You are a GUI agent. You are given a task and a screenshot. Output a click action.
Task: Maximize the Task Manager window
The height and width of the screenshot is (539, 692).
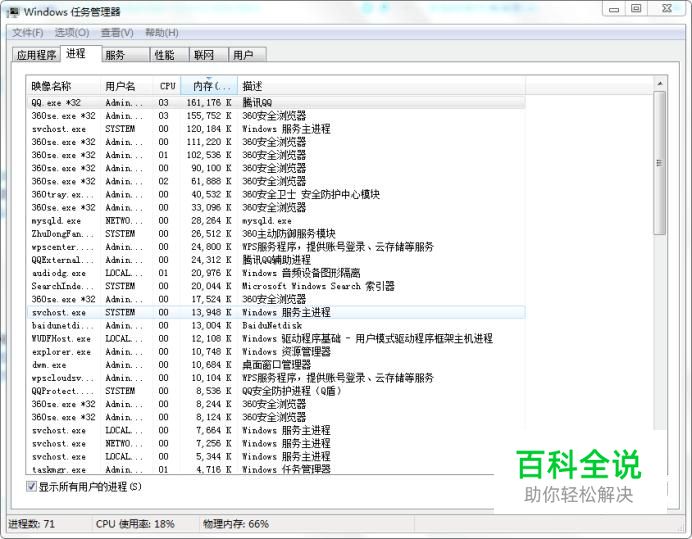coord(636,8)
